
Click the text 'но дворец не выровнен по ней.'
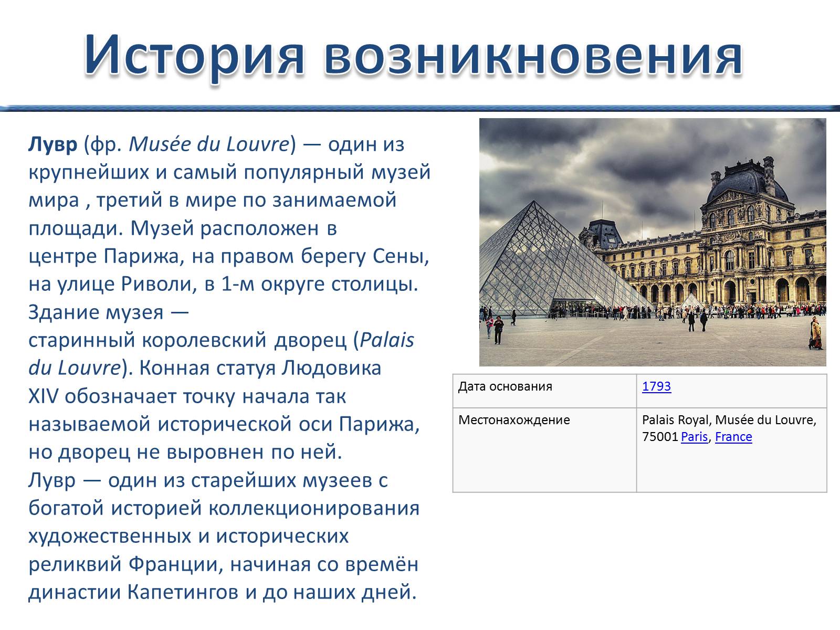coord(185,452)
